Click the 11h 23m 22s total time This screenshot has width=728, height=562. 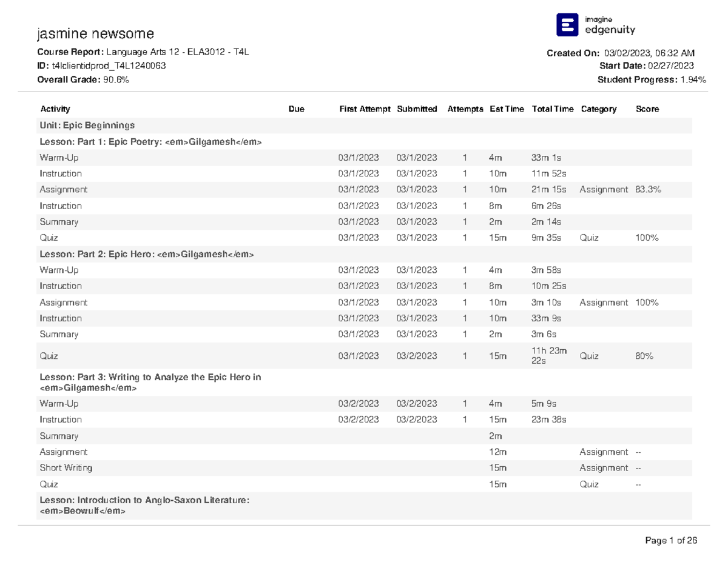[549, 357]
